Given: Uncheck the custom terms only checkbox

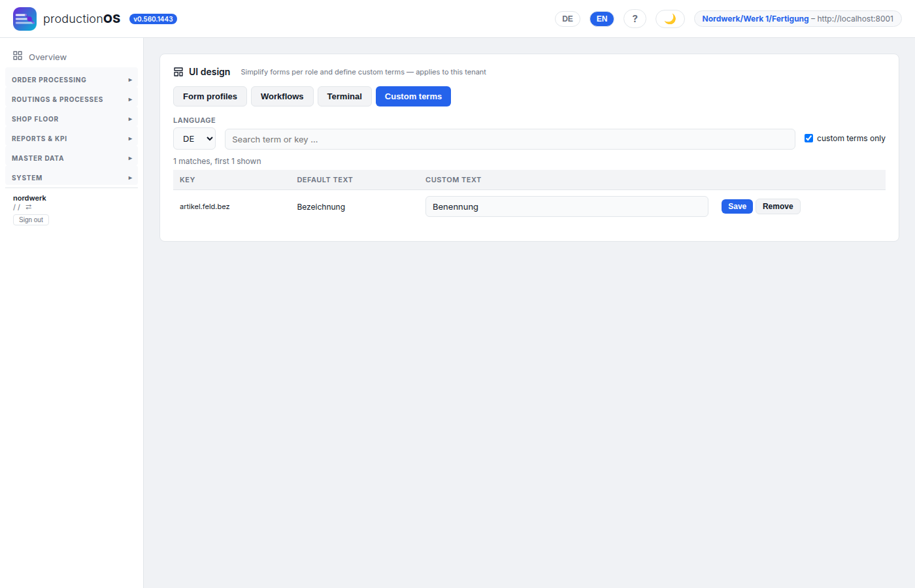Looking at the screenshot, I should coord(808,139).
